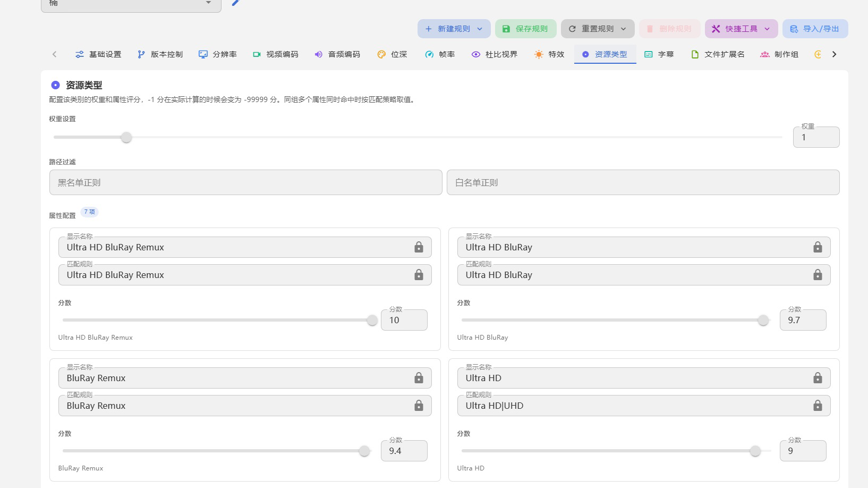Click the active 资源类型 tab
868x488 pixels.
605,54
